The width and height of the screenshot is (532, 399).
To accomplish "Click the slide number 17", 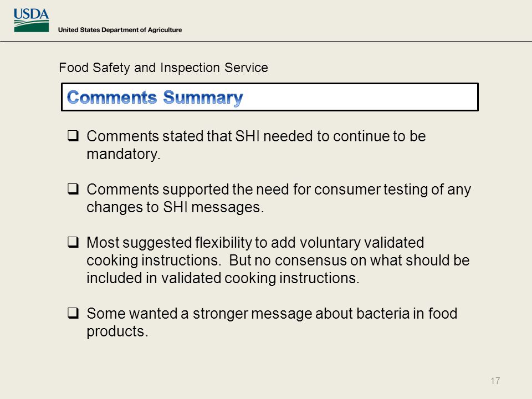I will click(x=495, y=381).
